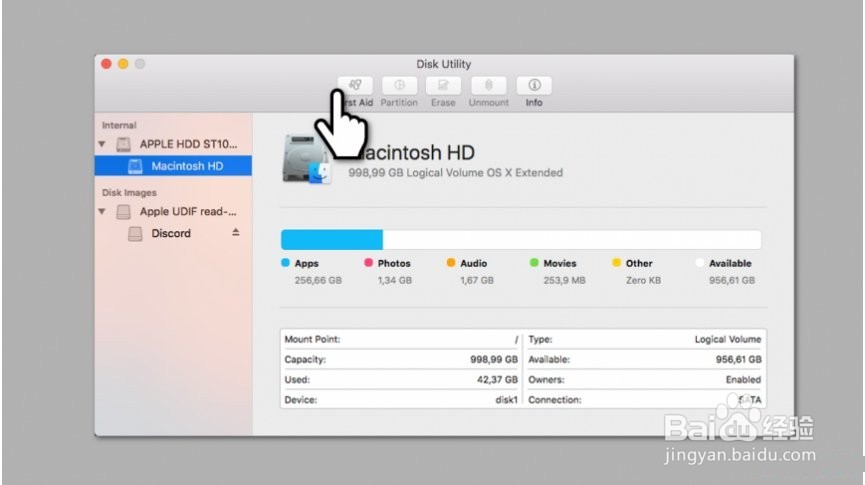Click the Info label in toolbar

(x=533, y=103)
